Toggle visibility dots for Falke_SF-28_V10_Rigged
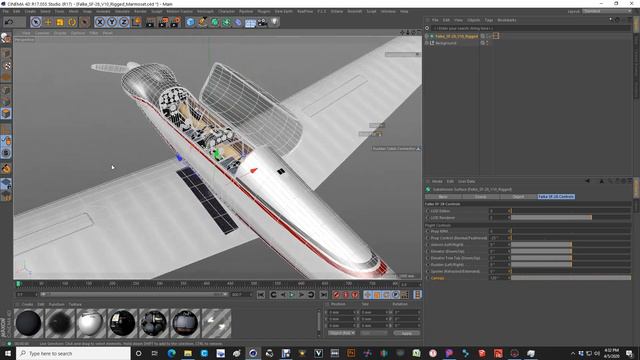640x360 pixels. pyautogui.click(x=487, y=36)
